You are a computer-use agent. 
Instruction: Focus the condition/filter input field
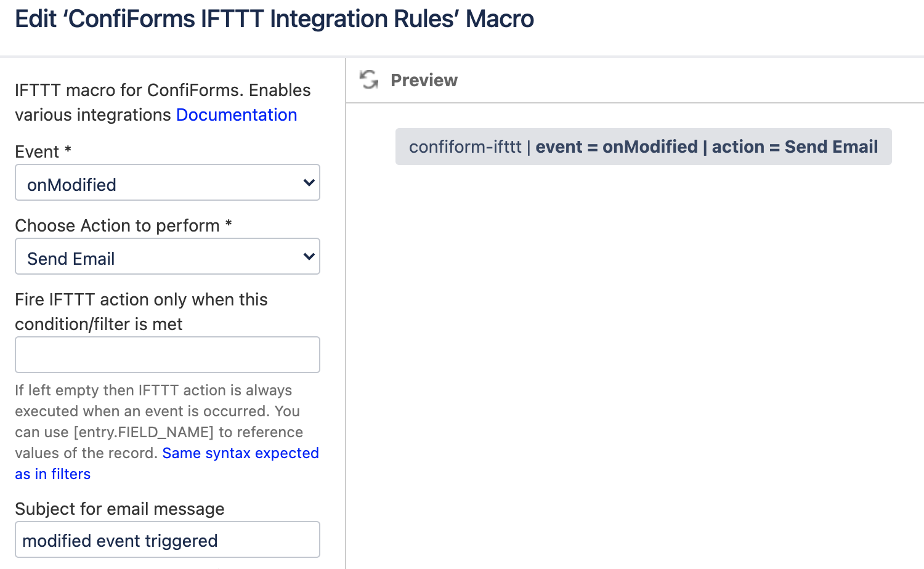168,355
